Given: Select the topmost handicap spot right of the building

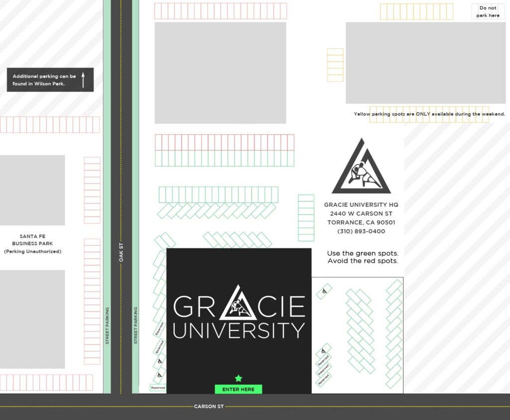Looking at the screenshot, I should point(324,291).
